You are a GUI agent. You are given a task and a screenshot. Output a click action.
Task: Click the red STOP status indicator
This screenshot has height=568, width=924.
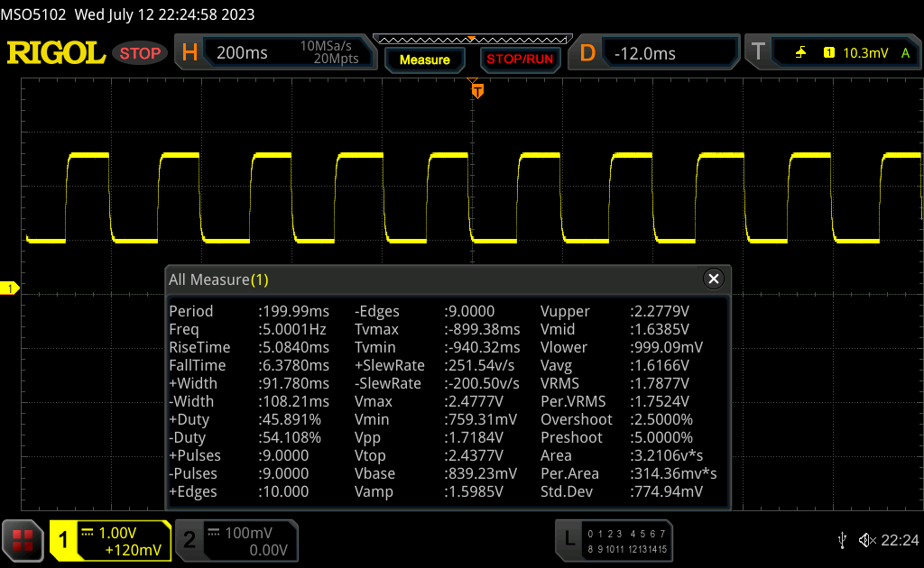pyautogui.click(x=140, y=53)
